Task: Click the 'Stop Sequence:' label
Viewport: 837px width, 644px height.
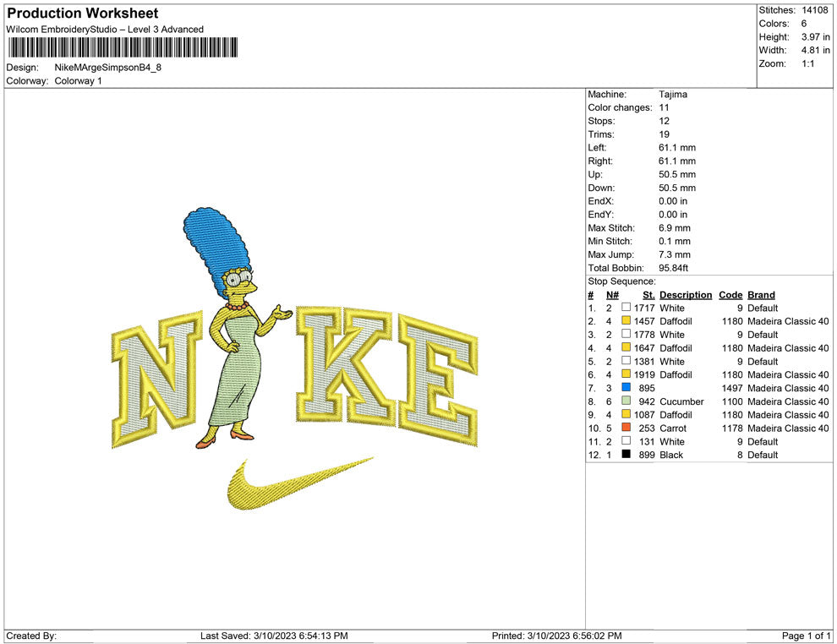Action: (x=622, y=281)
